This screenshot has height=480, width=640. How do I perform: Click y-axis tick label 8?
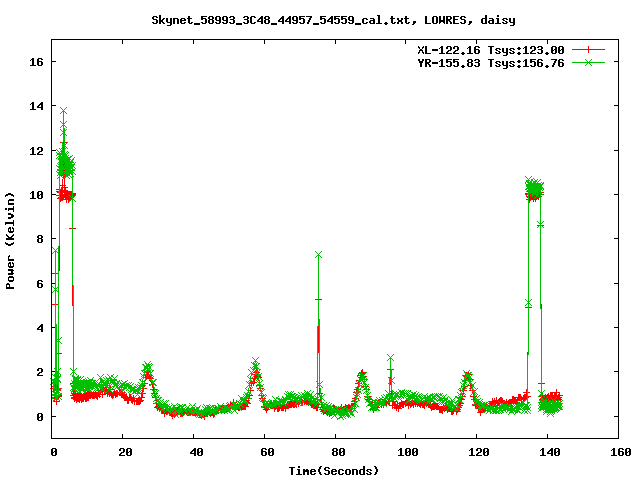[40, 239]
